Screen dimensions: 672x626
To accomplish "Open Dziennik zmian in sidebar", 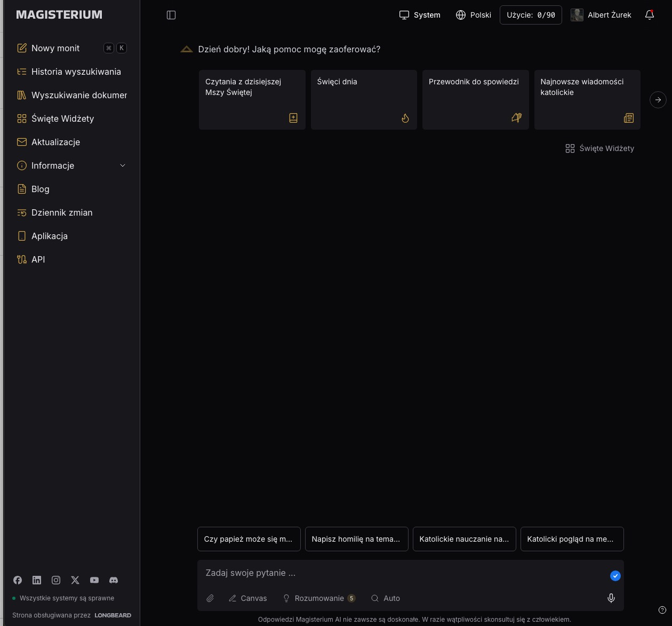I will pyautogui.click(x=71, y=212).
